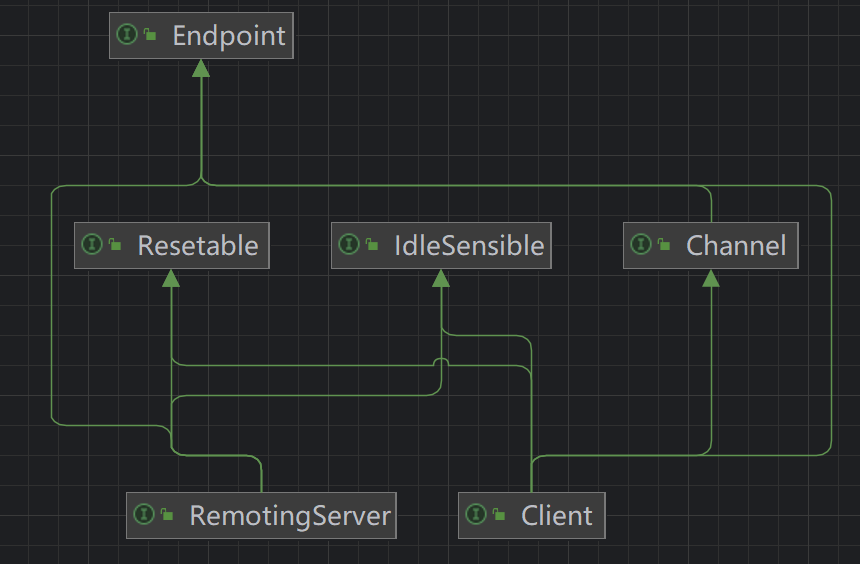Viewport: 860px width, 564px height.
Task: Select the RemotingServer label text
Action: 290,516
